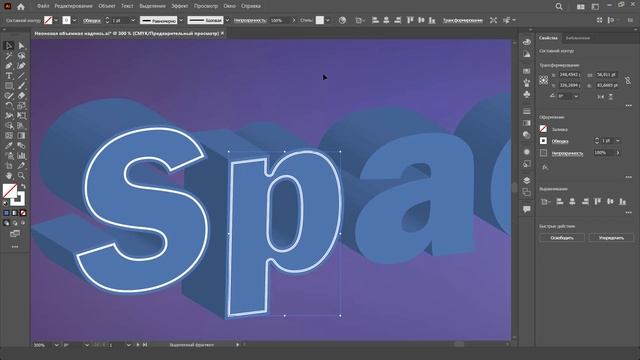
Task: Switch to Color mode under fill swatch
Action: click(x=6, y=213)
